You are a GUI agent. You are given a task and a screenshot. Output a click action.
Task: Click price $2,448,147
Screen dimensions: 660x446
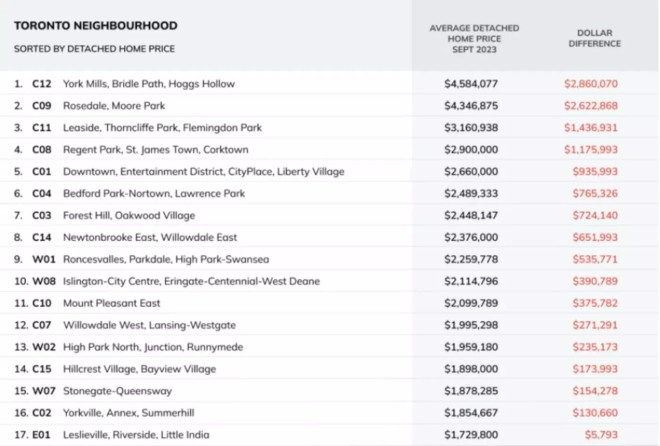[x=471, y=215]
